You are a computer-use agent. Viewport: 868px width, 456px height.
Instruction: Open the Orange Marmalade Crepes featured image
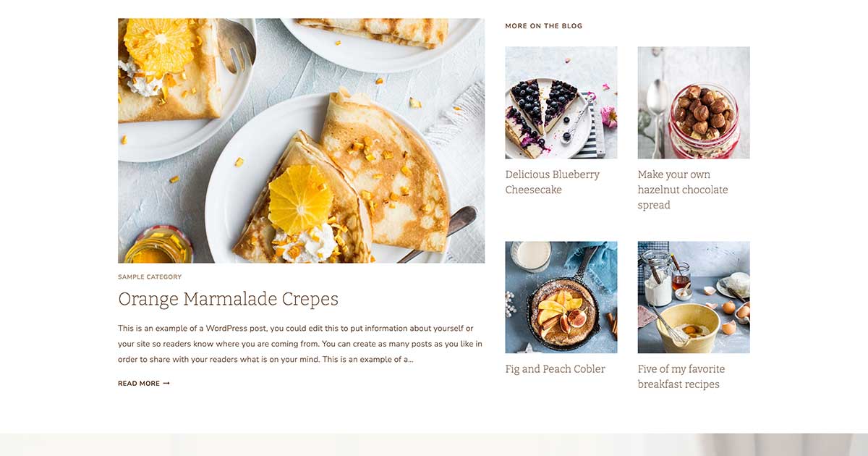tap(301, 140)
